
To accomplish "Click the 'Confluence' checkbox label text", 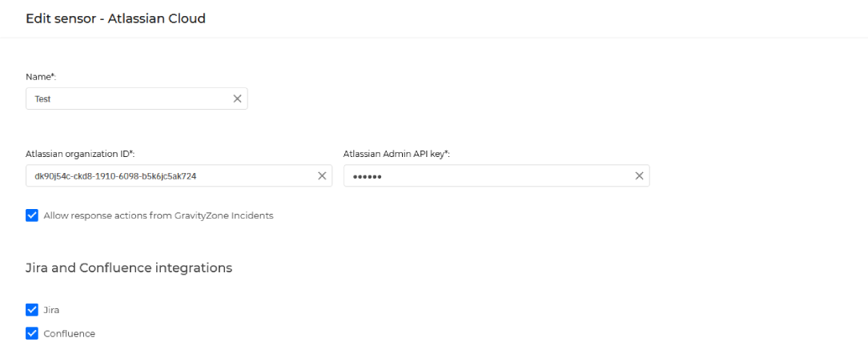I will 69,334.
